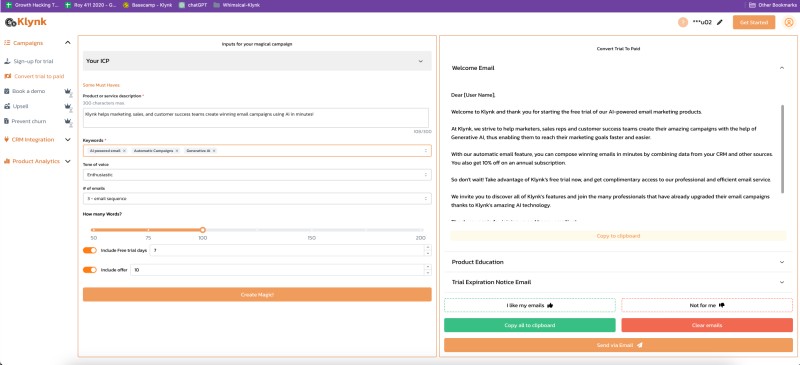Screen dimensions: 800x365
Task: Expand the Product Analytics sidebar section
Action: point(68,161)
